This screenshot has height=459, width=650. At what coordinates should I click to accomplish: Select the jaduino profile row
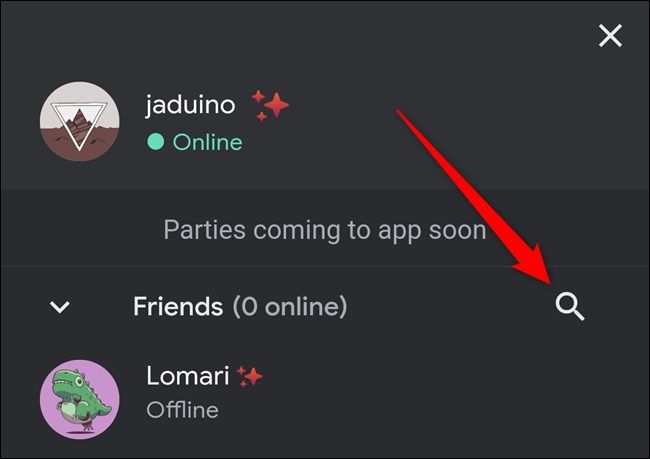pyautogui.click(x=325, y=121)
